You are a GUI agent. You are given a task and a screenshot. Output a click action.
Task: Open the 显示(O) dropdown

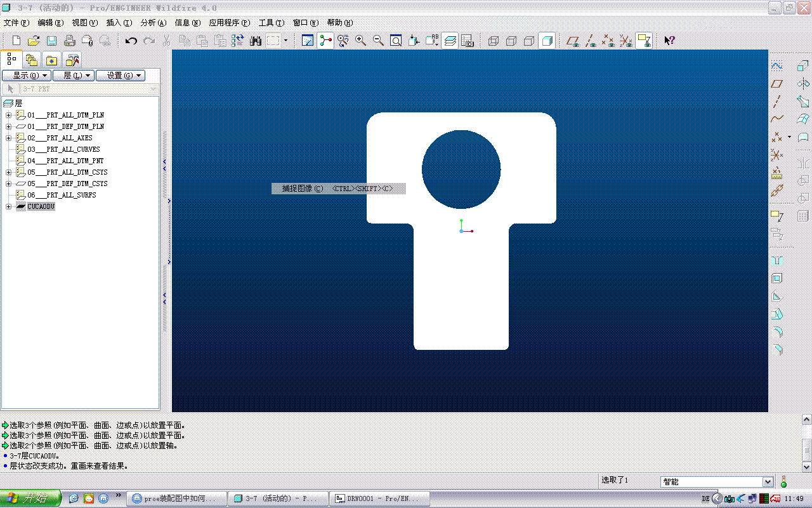point(27,76)
